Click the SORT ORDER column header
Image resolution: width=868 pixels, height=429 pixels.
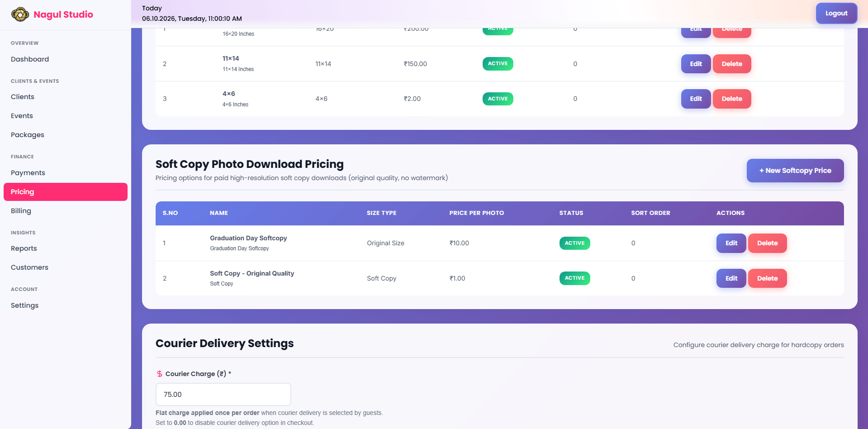(650, 213)
